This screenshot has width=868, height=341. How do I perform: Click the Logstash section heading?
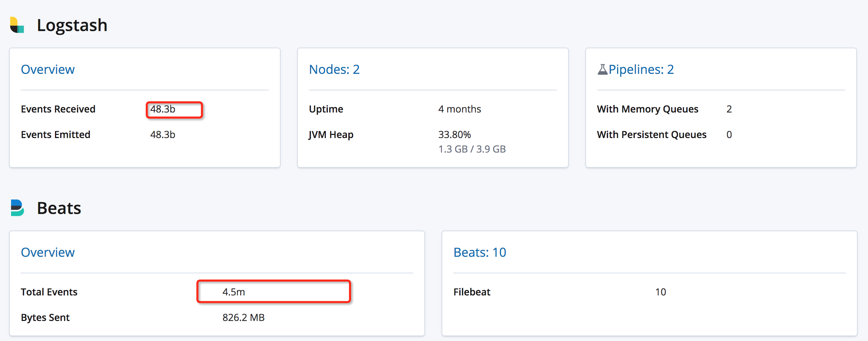click(72, 26)
